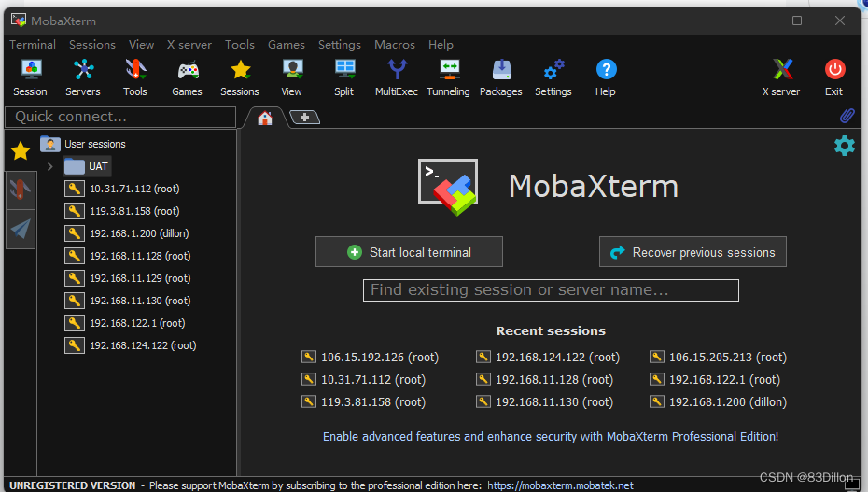Viewport: 868px width, 492px height.
Task: Select the User sessions root node
Action: [x=83, y=144]
